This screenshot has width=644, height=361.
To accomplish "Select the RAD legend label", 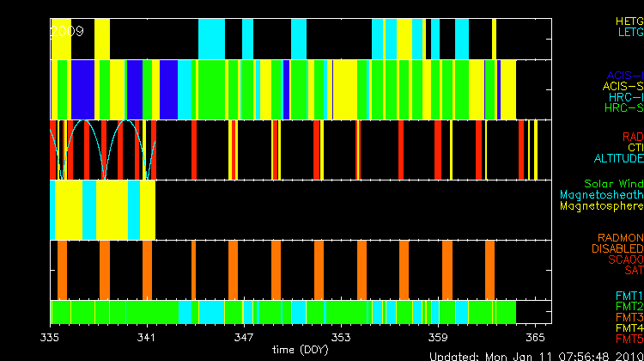I will [632, 137].
